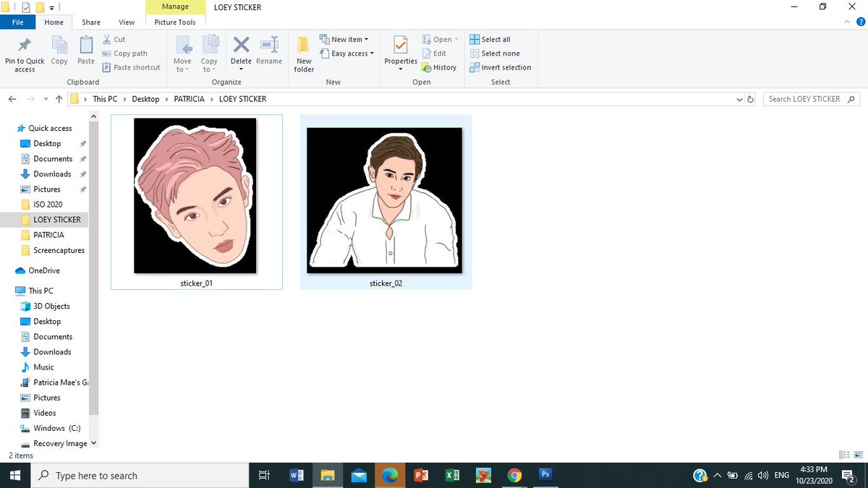Viewport: 868px width, 488px height.
Task: Open PATRICIA folder in sidebar
Action: pyautogui.click(x=48, y=235)
